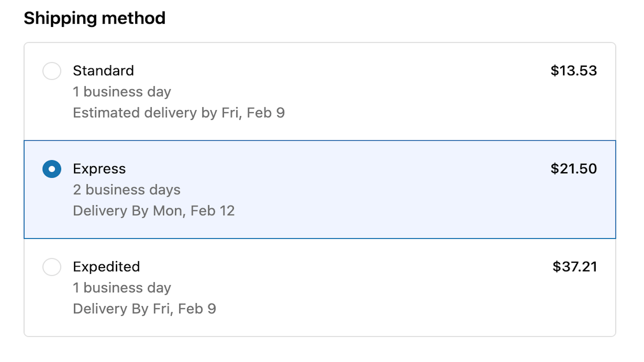The width and height of the screenshot is (644, 362).
Task: Click the Expedited shipping label
Action: (106, 267)
